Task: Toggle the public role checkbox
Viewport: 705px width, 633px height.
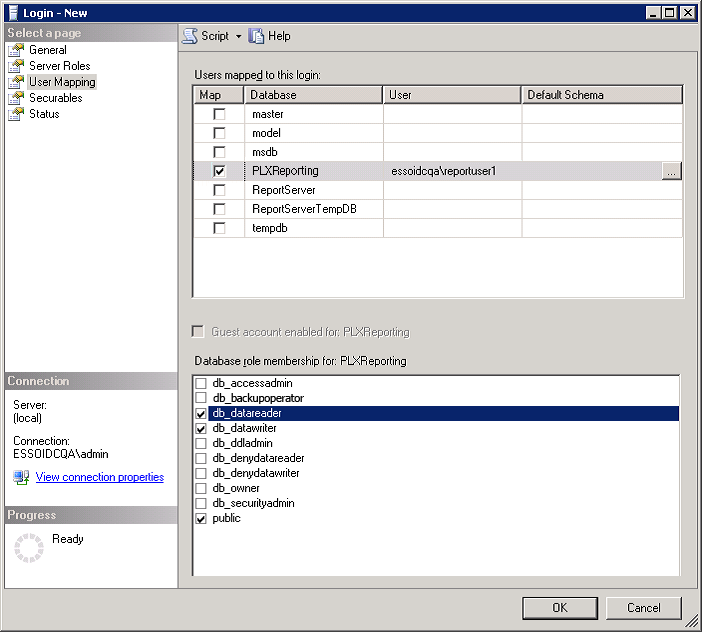Action: [x=201, y=519]
